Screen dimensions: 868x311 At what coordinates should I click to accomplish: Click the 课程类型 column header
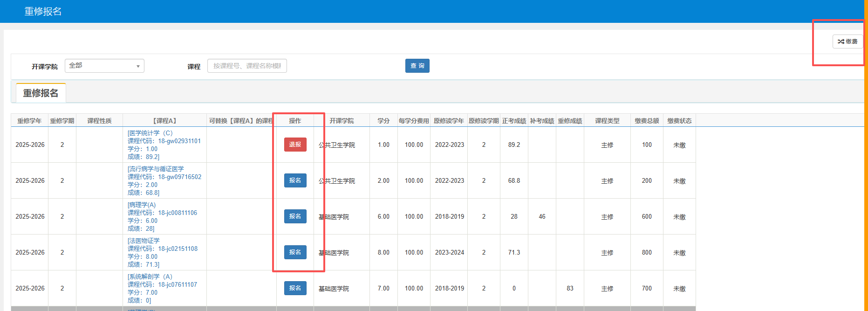coord(607,121)
